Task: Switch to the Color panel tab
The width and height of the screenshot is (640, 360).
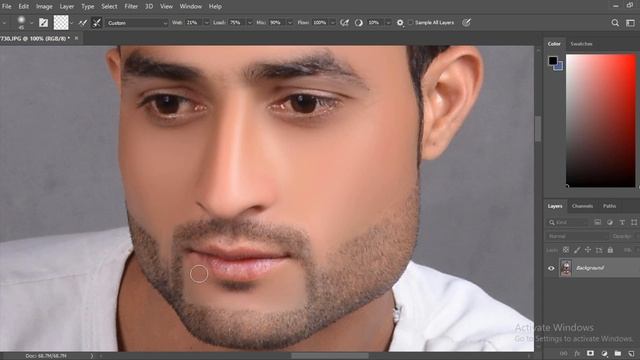Action: point(554,44)
